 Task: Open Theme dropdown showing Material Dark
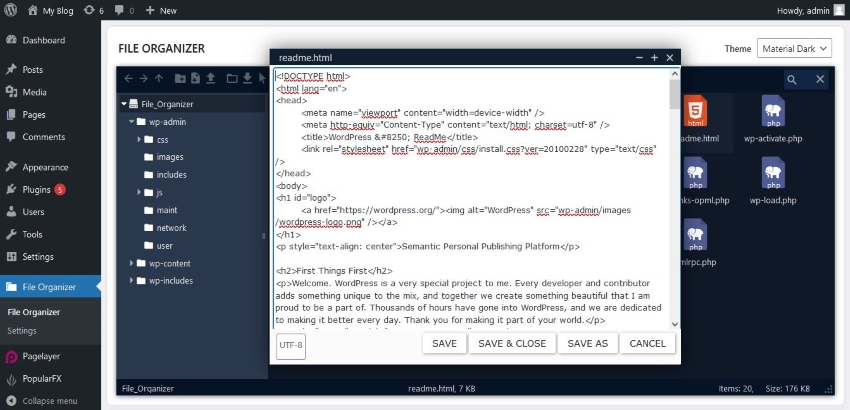point(794,48)
